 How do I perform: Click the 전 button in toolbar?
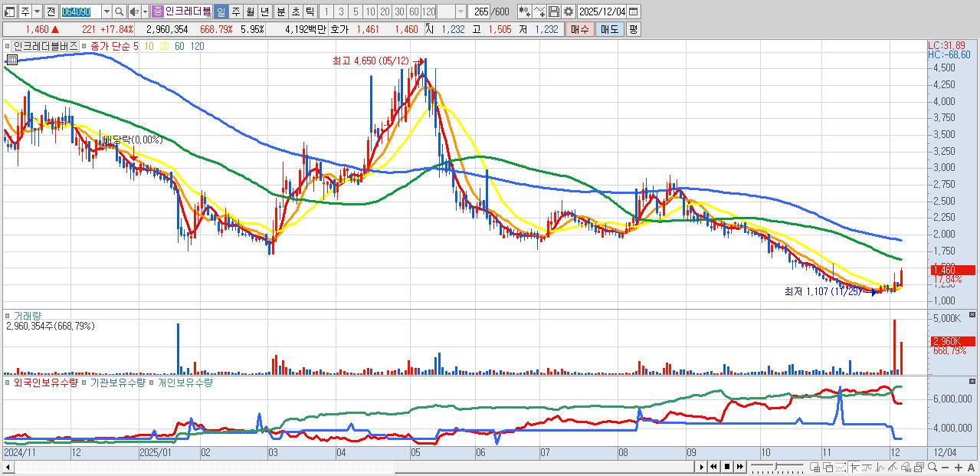tap(51, 11)
